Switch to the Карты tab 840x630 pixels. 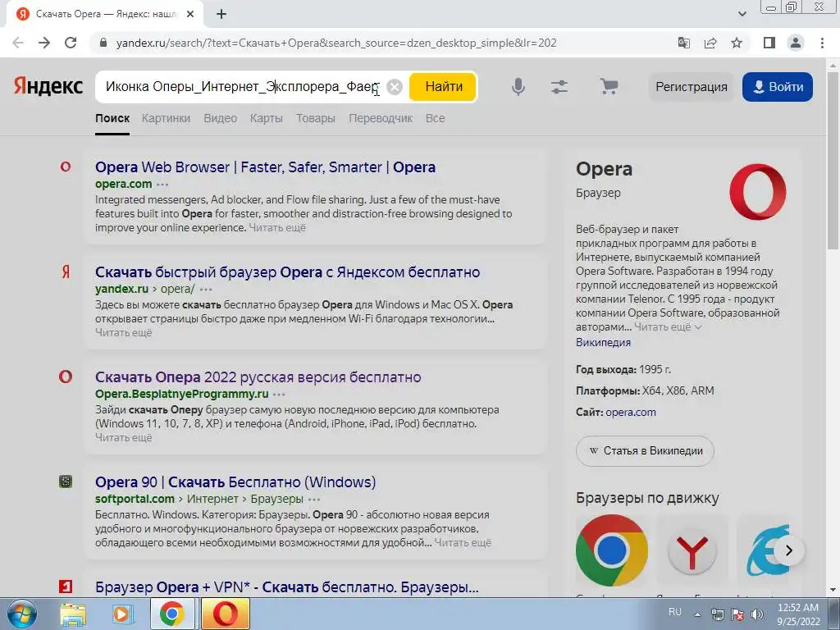pos(267,118)
